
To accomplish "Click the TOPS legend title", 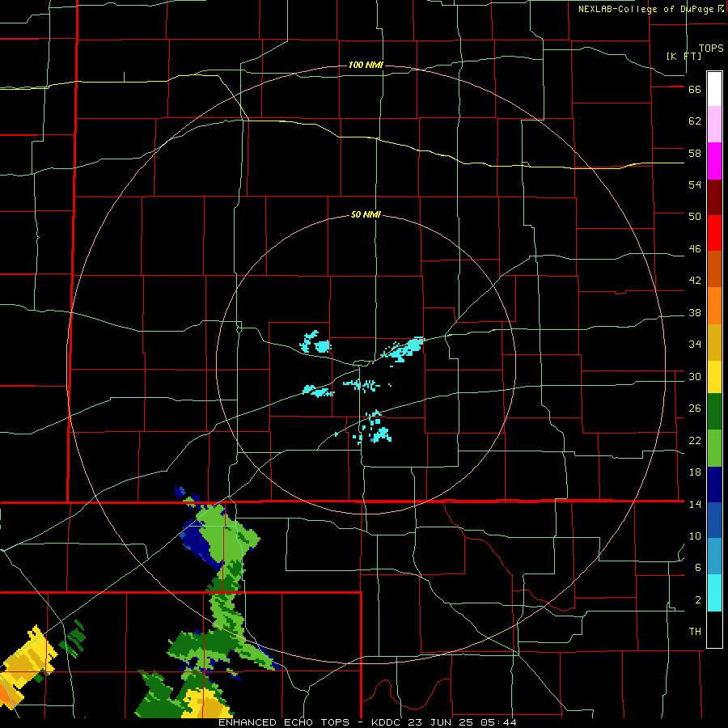I will 711,49.
